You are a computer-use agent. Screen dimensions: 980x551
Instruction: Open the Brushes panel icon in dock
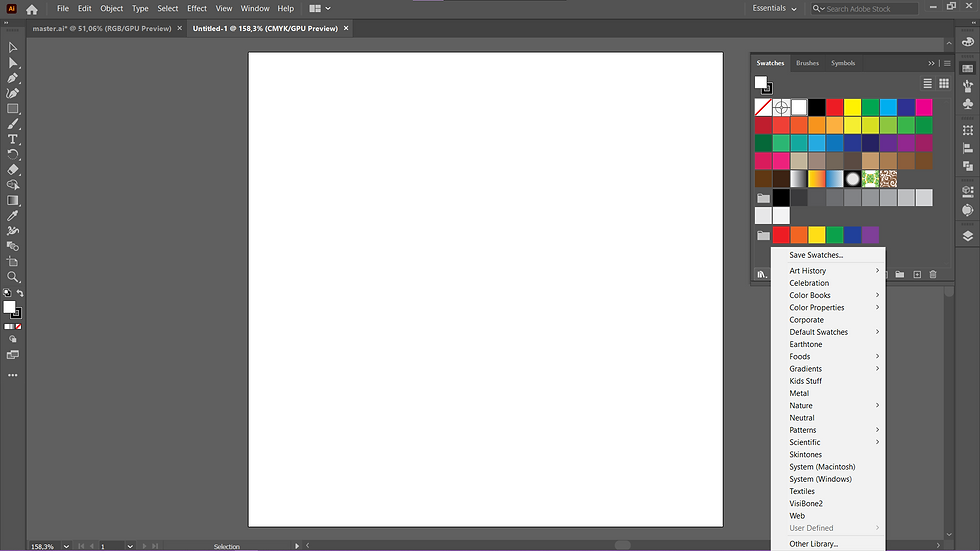pos(968,86)
